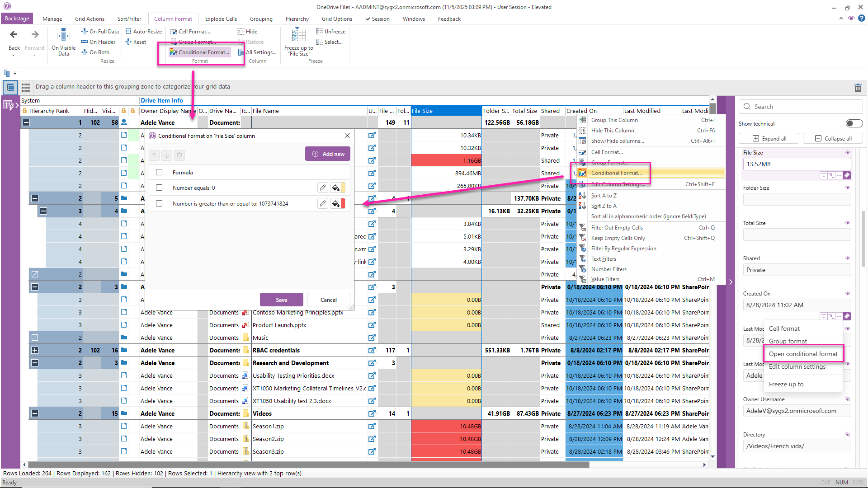The image size is (868, 488).
Task: Click the Back arrow in ribbon
Action: pos(14,34)
